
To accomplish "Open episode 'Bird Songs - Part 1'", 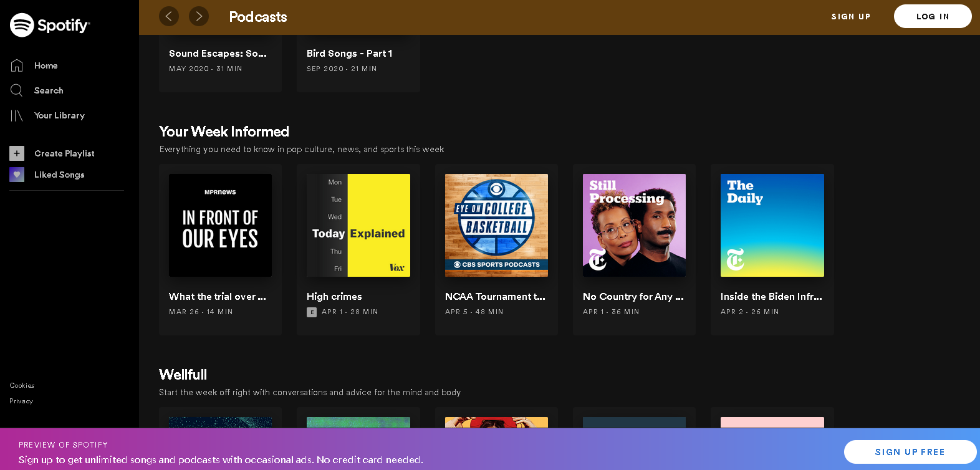I will click(350, 54).
